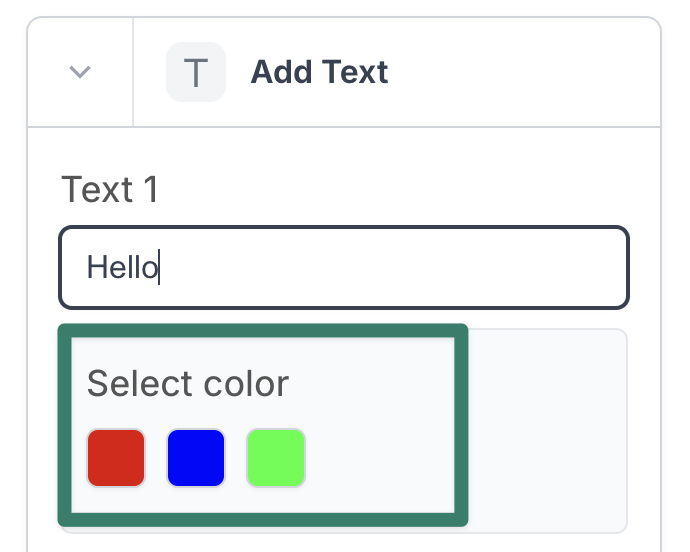This screenshot has height=552, width=690.
Task: Click the downward chevron beside the T icon
Action: pyautogui.click(x=80, y=72)
